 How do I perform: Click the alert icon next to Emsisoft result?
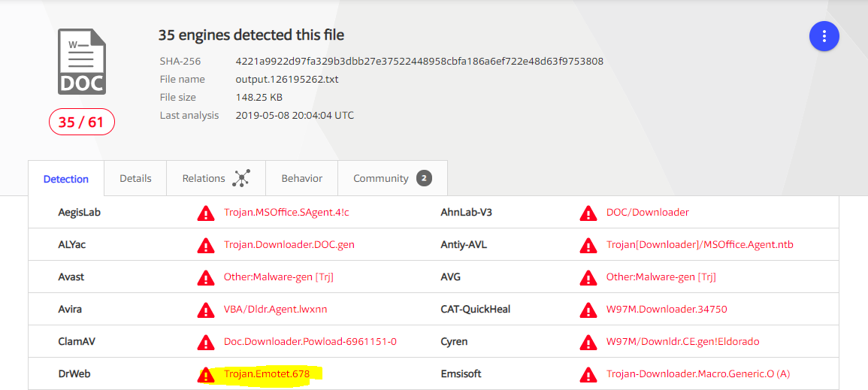point(588,374)
